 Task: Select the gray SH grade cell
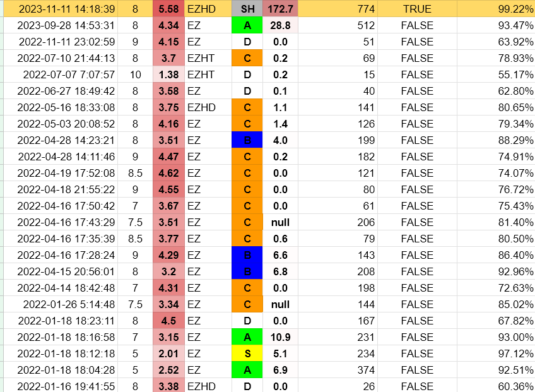coord(247,9)
